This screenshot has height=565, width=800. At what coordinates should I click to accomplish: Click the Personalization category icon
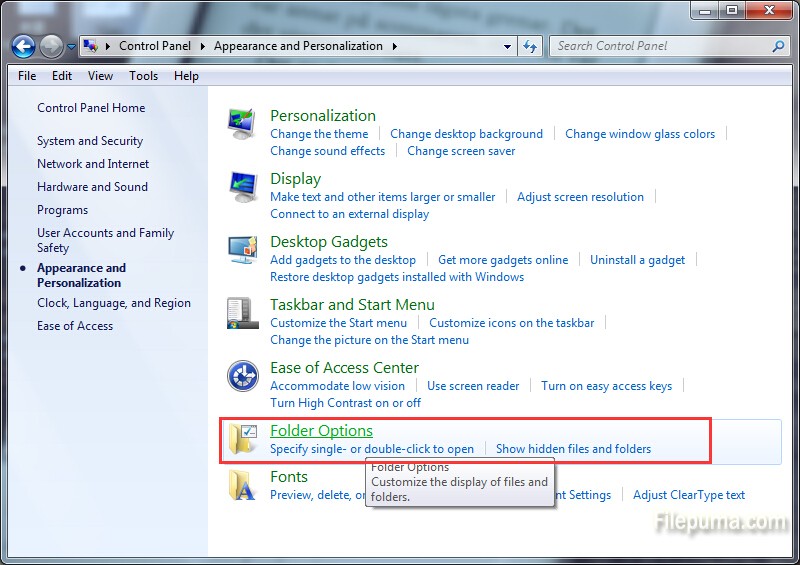click(242, 124)
